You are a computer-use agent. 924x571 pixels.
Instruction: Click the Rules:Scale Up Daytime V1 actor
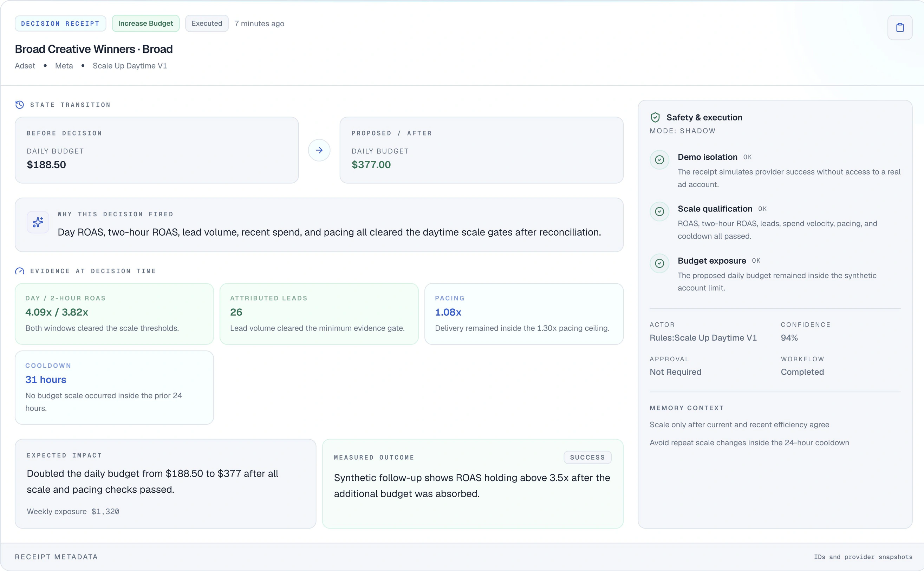click(703, 337)
